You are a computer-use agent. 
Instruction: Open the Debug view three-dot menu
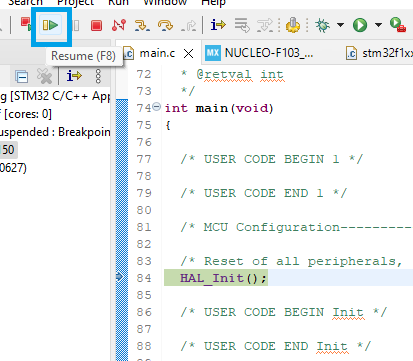(x=98, y=76)
